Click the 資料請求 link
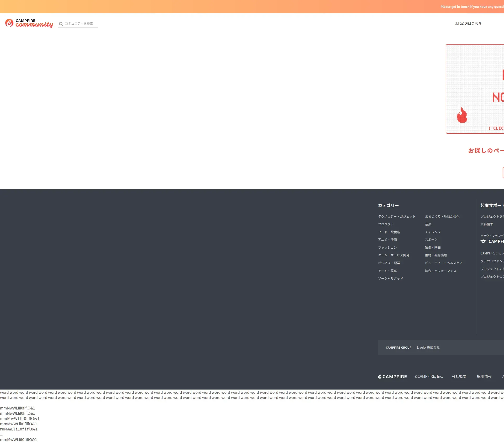Screen dimensions: 504x442 point(486,224)
